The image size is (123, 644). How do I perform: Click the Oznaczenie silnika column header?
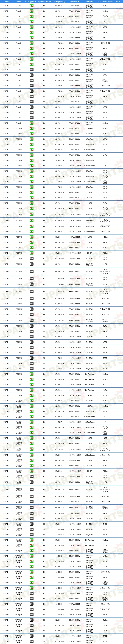pos(105,2)
